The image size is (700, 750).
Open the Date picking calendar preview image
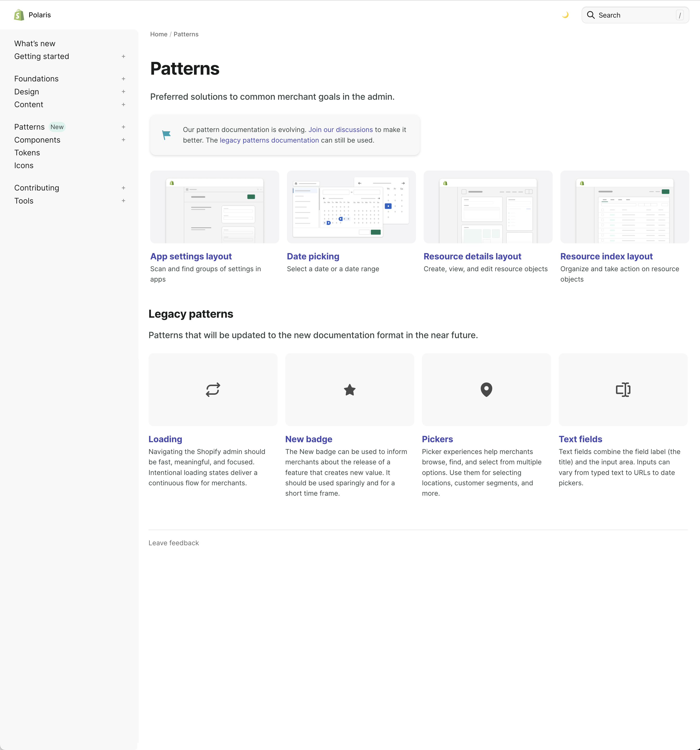tap(351, 207)
